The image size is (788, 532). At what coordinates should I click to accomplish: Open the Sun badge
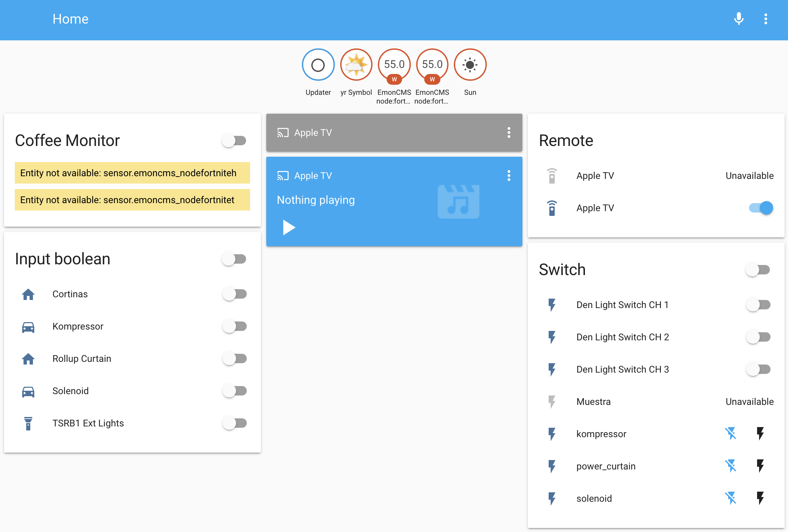(470, 65)
